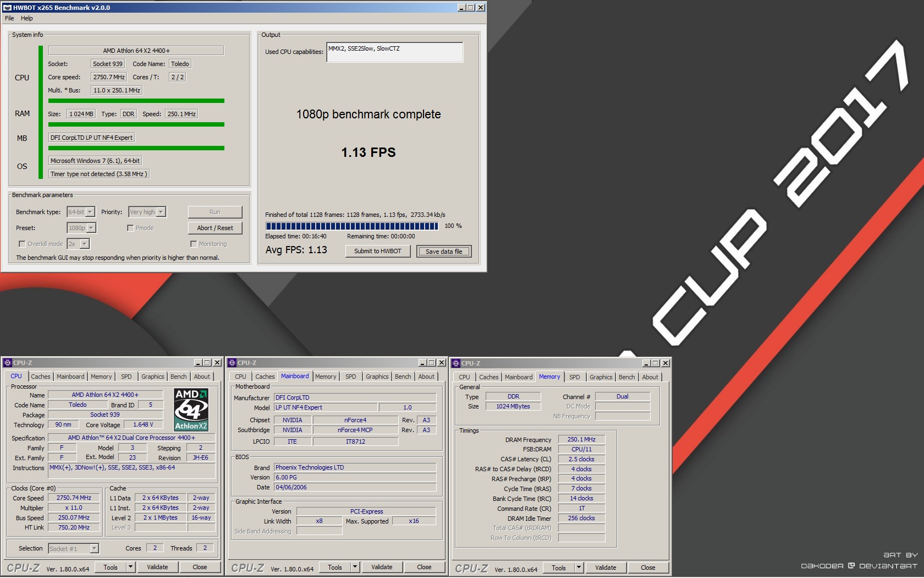Viewport: 924px width, 578px height.
Task: Click the Southbridge nForce4 MCP field
Action: (x=355, y=430)
